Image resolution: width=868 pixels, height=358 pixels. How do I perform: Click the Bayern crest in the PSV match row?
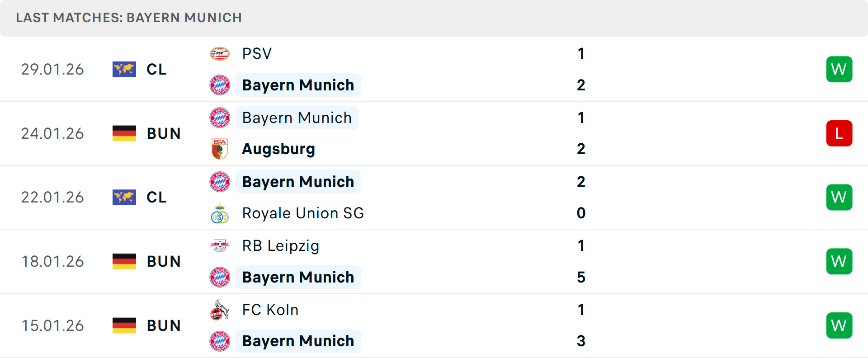[x=220, y=85]
